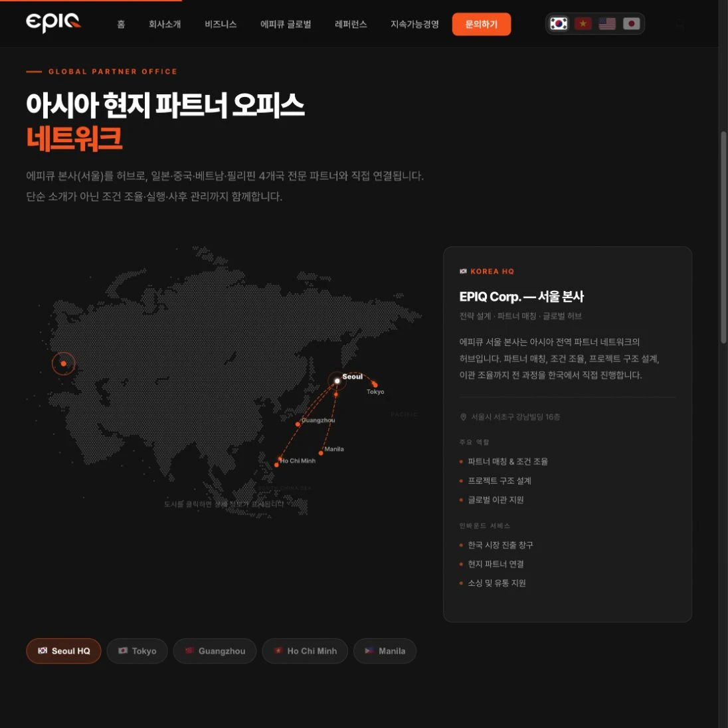The height and width of the screenshot is (728, 728).
Task: Open the 홈 menu item
Action: pyautogui.click(x=121, y=24)
